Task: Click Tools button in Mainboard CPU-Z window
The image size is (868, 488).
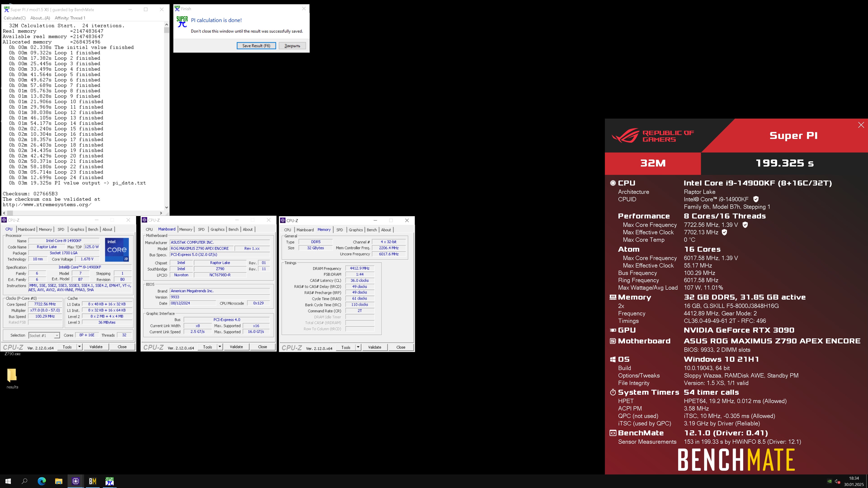Action: (208, 347)
